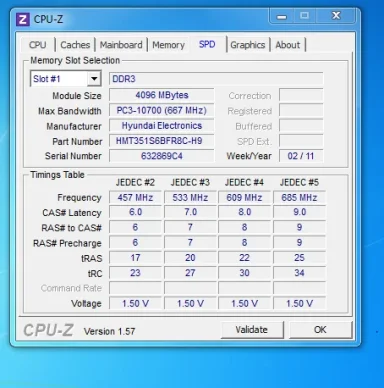Screen dimensions: 384x388
Task: Select the SPD tab
Action: [207, 44]
